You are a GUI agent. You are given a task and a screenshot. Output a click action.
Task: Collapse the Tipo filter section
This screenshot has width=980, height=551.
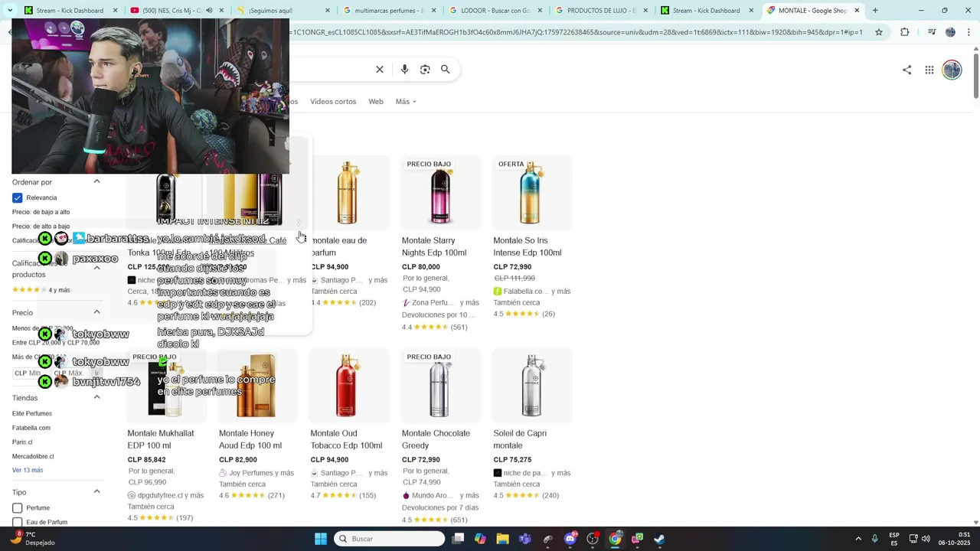[x=96, y=491]
